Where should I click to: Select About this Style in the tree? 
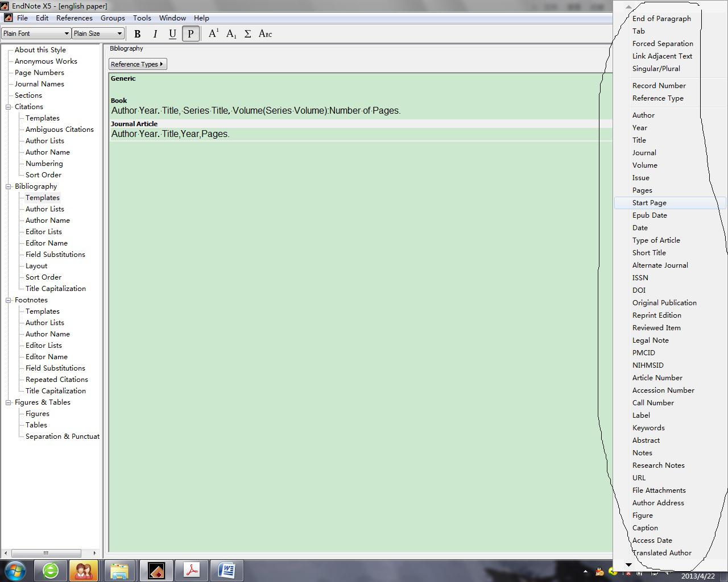point(40,50)
